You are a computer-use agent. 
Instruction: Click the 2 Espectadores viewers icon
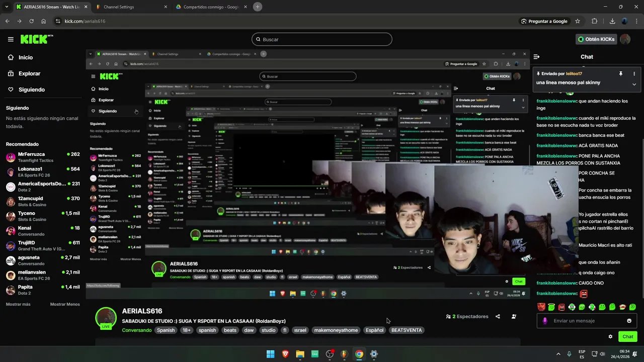pyautogui.click(x=448, y=317)
